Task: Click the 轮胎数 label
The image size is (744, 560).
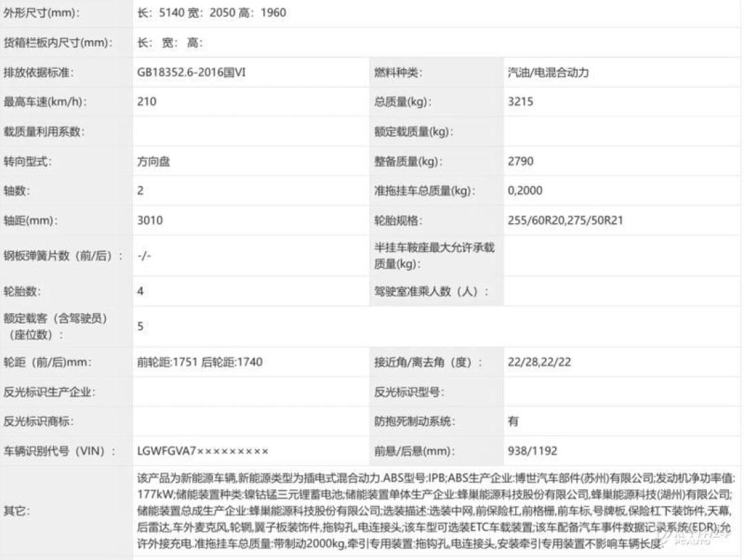Action: pos(22,291)
